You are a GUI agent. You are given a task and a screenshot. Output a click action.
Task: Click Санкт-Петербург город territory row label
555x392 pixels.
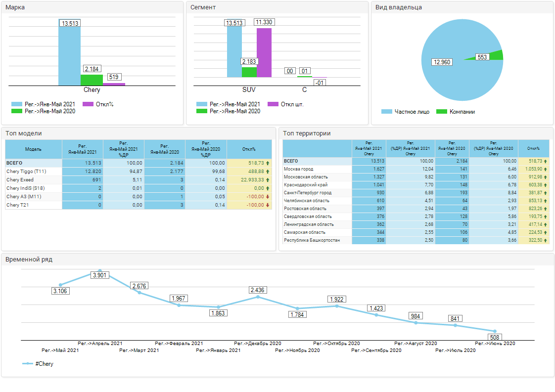307,193
